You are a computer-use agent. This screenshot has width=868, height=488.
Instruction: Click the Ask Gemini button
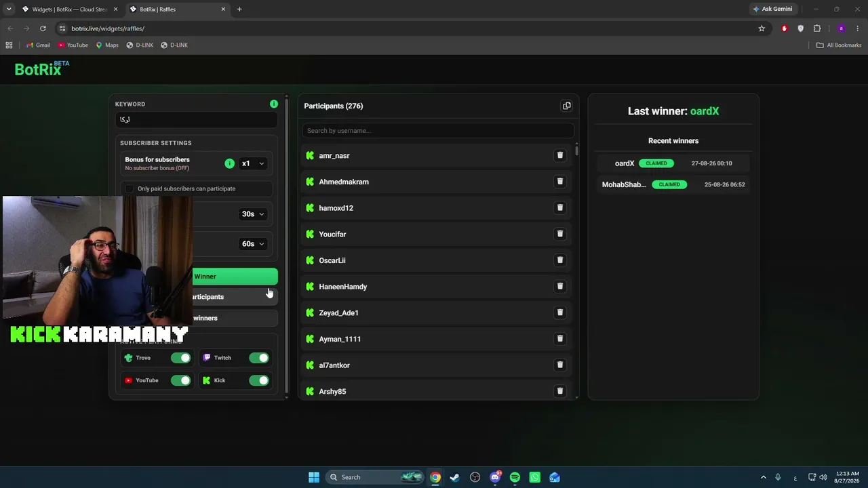click(772, 9)
